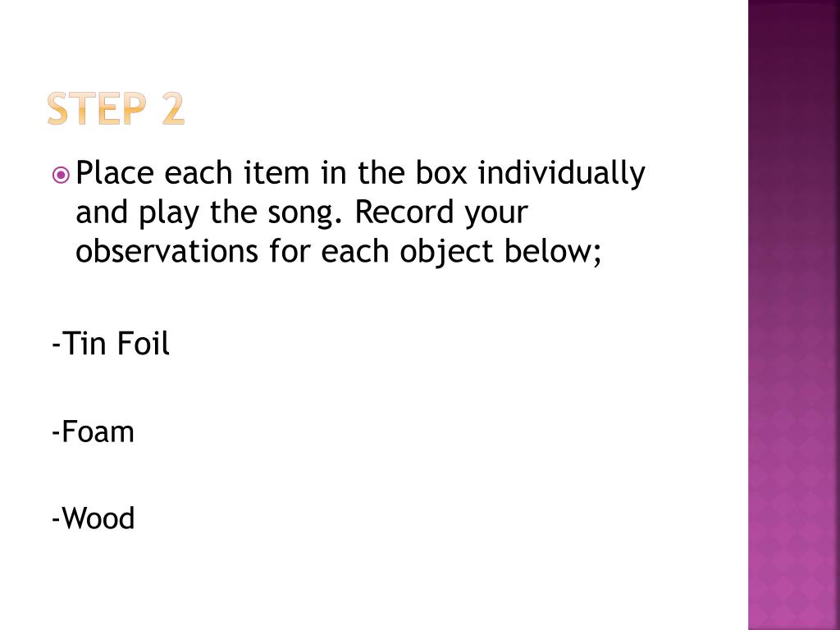Click the word "your" in the second line
Screen dimensions: 840x630
[495, 213]
